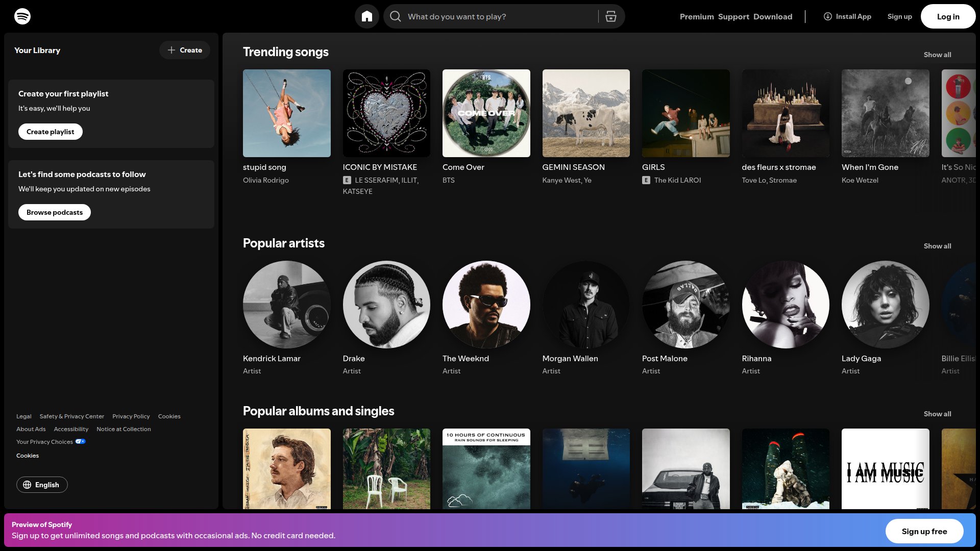Image resolution: width=980 pixels, height=551 pixels.
Task: Show all Popular albums and singles
Action: 937,414
